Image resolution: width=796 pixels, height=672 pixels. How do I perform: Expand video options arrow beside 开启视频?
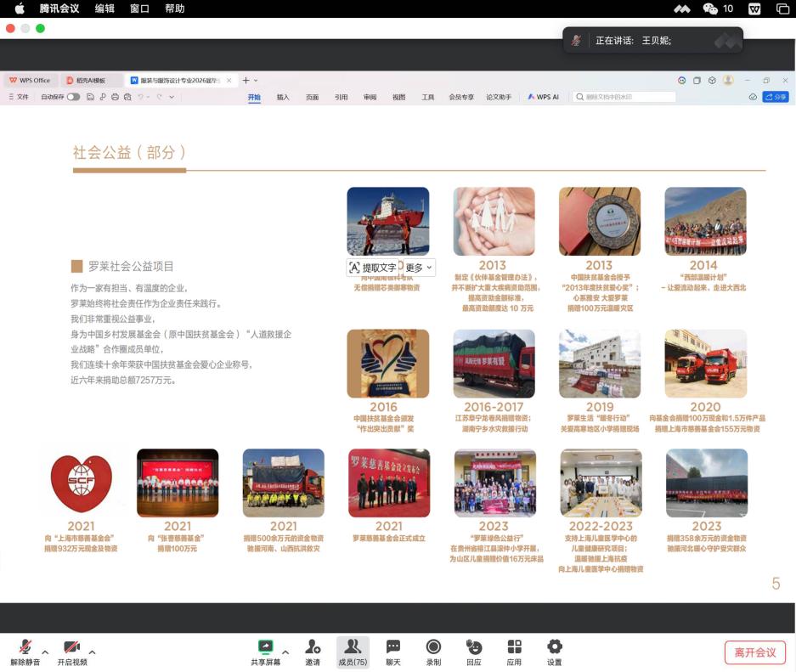point(93,652)
